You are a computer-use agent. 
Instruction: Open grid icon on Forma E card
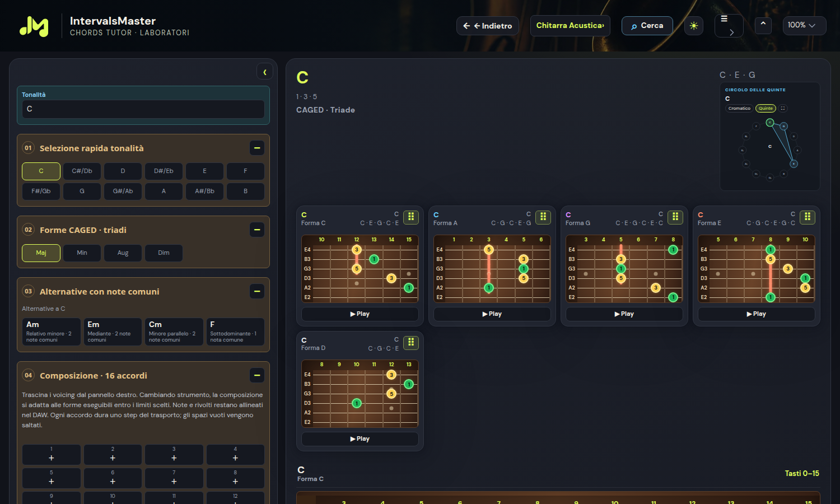click(808, 217)
